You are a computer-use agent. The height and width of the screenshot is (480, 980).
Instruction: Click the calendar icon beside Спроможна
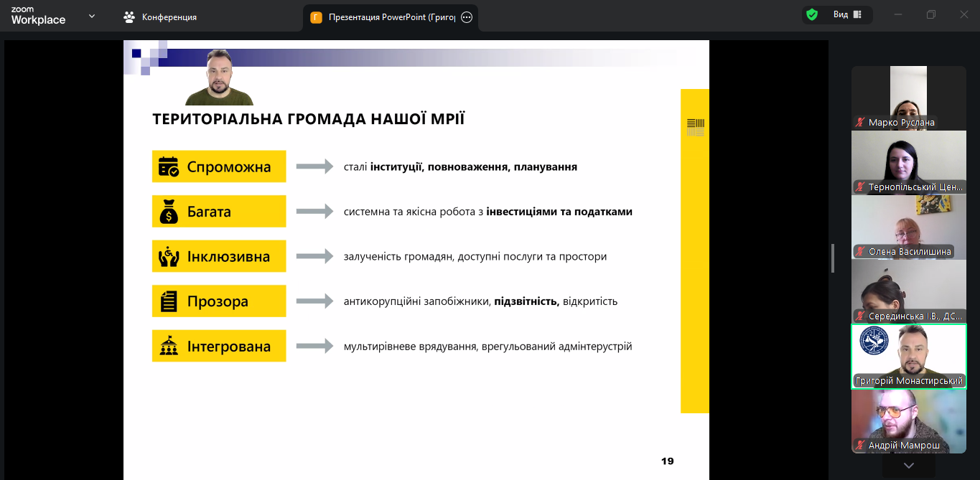[x=169, y=166]
